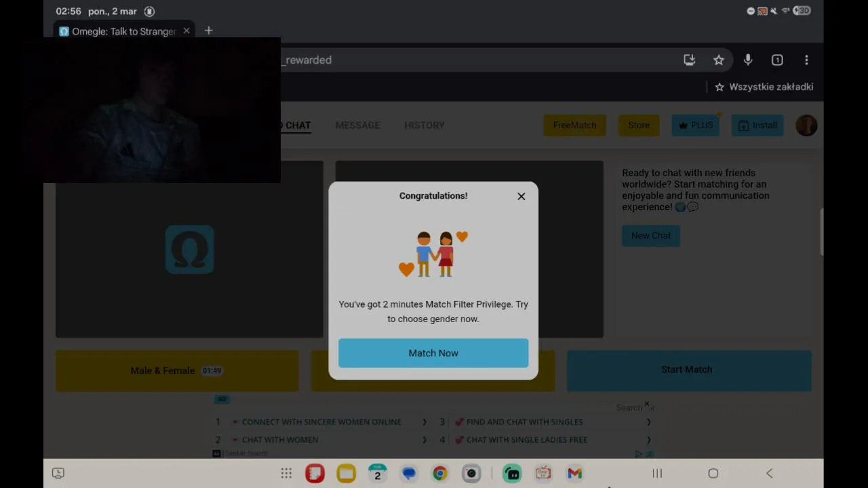Open the tab switcher showing 1
Image resolution: width=868 pixels, height=488 pixels.
click(x=777, y=60)
